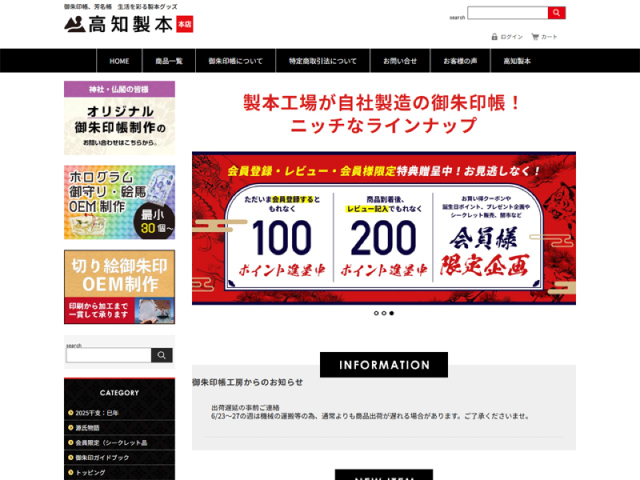Select the first carousel dot
Screen dimensions: 640x480
[376, 313]
